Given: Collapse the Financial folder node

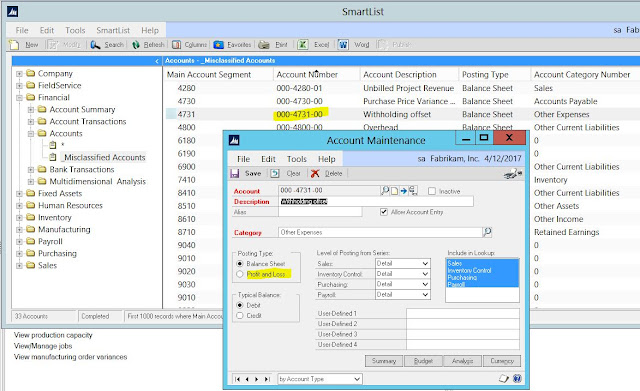Looking at the screenshot, I should pos(19,98).
